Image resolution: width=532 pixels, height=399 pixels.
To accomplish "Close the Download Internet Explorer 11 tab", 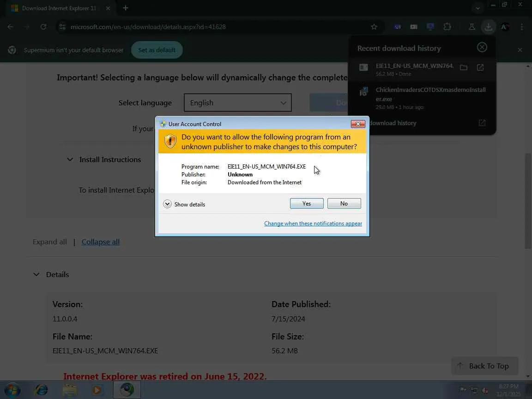I will [108, 8].
